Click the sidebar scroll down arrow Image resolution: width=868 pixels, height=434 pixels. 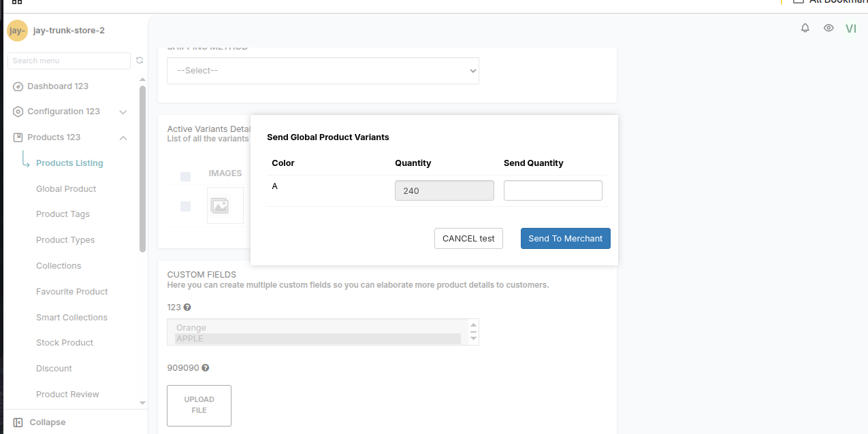pyautogui.click(x=142, y=403)
